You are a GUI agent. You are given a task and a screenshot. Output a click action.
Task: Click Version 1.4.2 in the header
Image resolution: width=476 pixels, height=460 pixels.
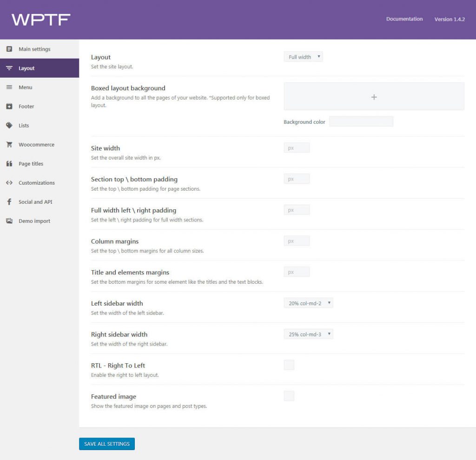click(449, 19)
